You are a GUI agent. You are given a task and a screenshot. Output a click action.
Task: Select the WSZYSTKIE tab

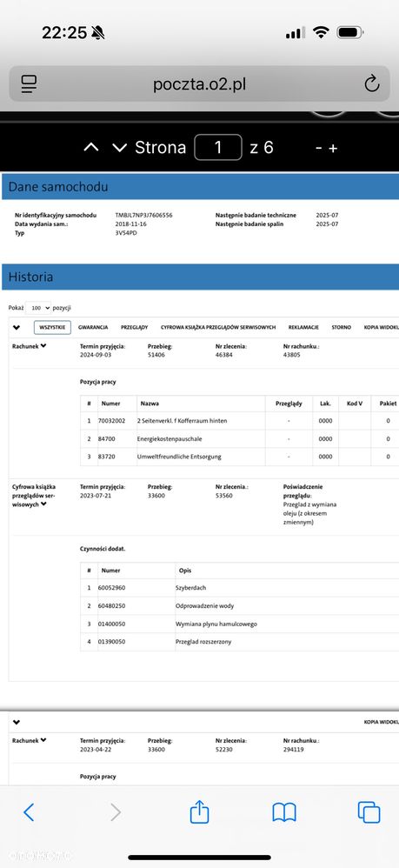[52, 328]
